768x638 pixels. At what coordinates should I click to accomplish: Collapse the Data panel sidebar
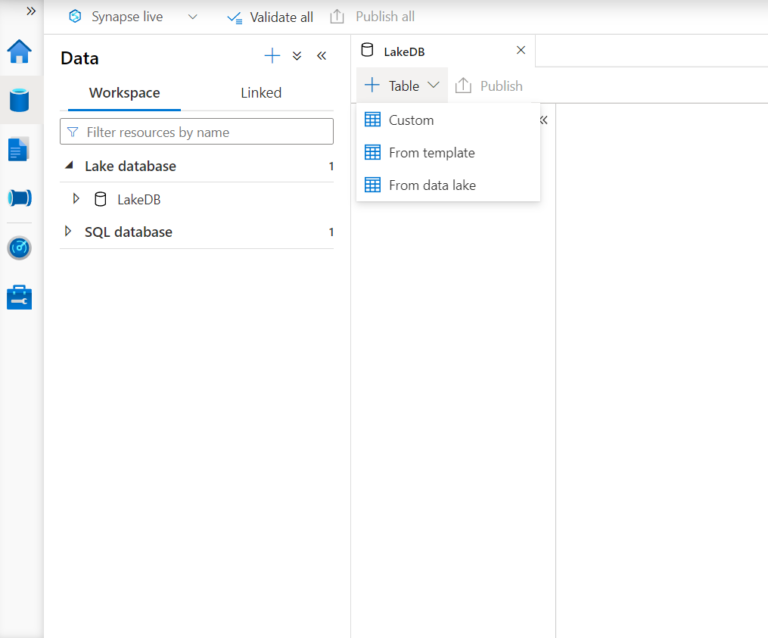pyautogui.click(x=321, y=56)
